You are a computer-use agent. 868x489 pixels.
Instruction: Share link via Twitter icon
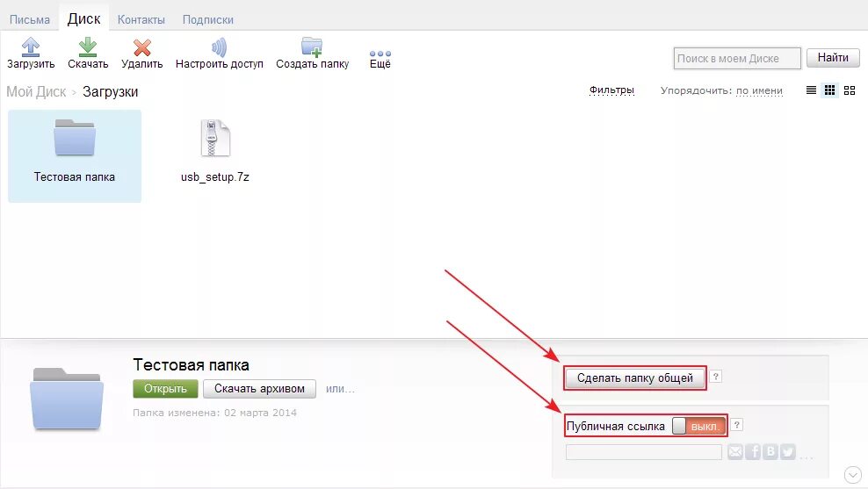[x=788, y=452]
